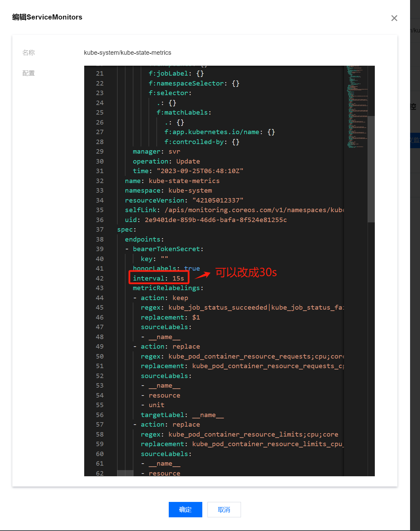
Task: Click the 配置 field label
Action: pyautogui.click(x=29, y=73)
